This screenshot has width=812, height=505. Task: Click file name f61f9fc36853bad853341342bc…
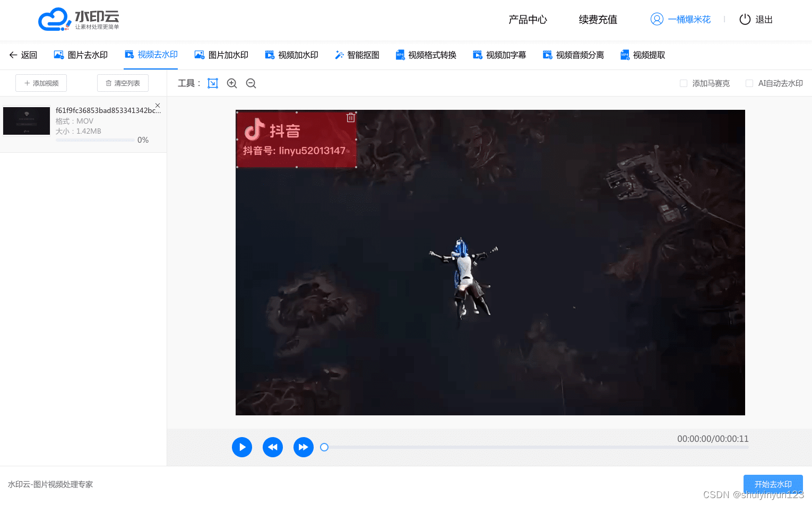[x=108, y=110]
